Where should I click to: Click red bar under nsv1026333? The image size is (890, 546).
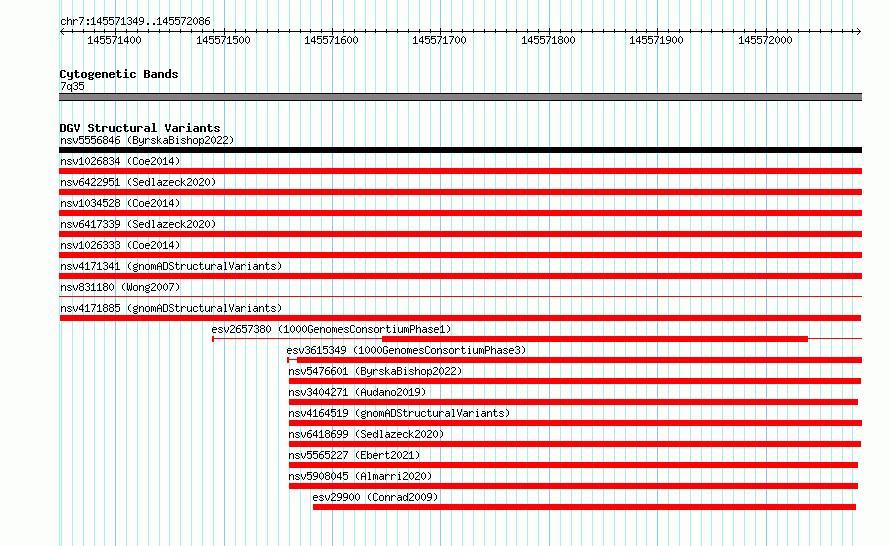coord(460,255)
